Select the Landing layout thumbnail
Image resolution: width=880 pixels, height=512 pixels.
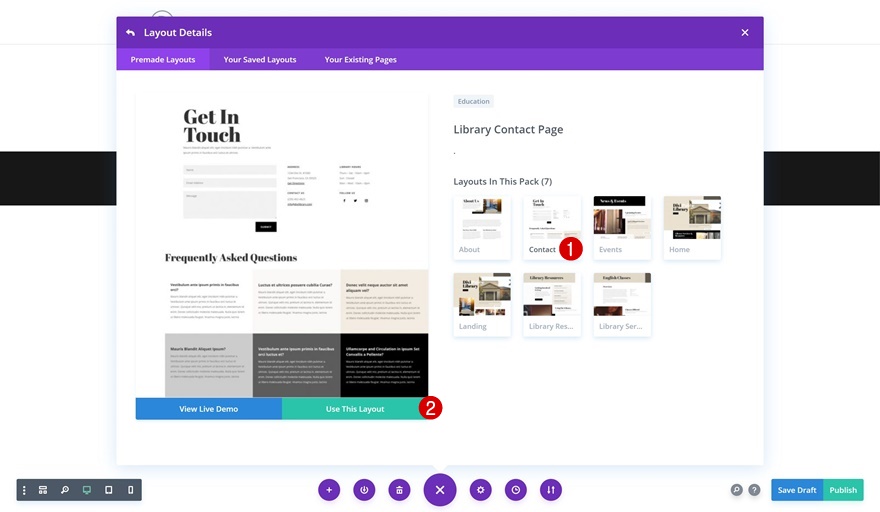click(x=482, y=304)
